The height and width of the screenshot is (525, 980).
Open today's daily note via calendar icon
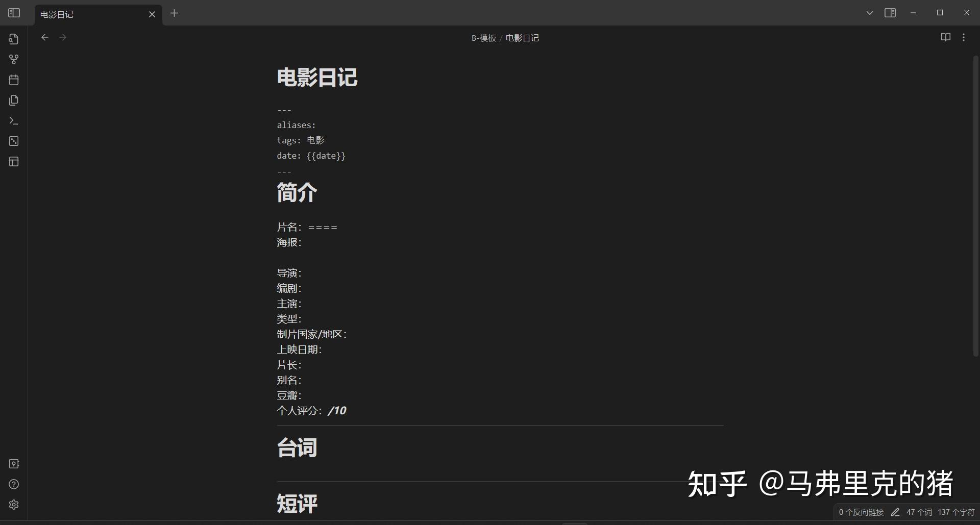click(13, 80)
